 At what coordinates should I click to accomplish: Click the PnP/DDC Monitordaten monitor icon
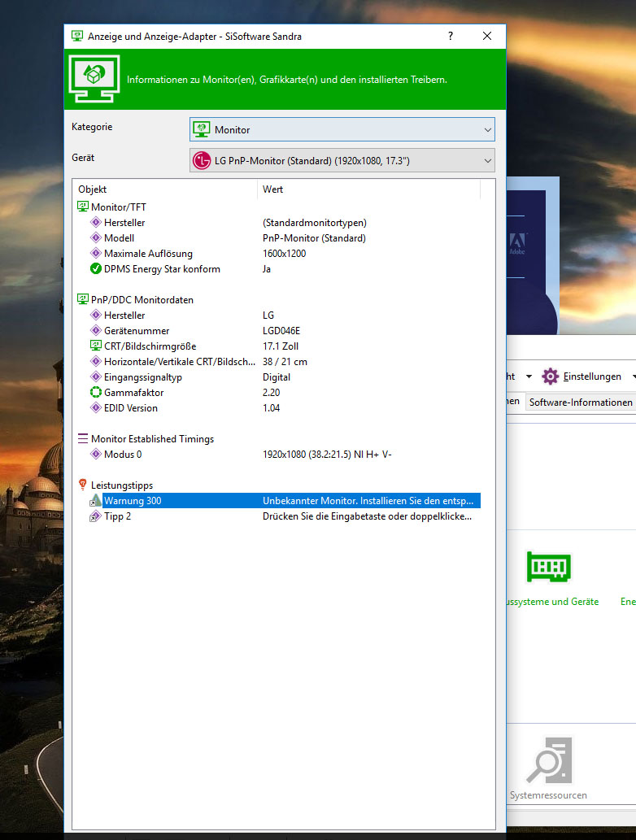coord(82,299)
